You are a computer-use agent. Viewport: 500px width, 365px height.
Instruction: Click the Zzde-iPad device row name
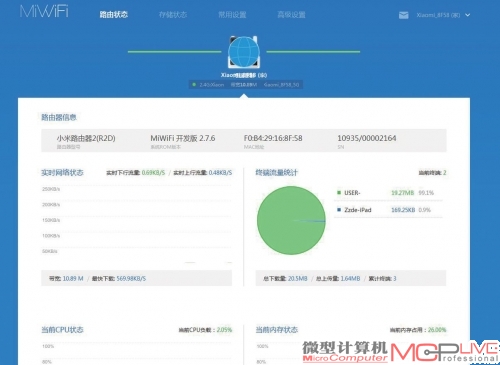point(358,210)
